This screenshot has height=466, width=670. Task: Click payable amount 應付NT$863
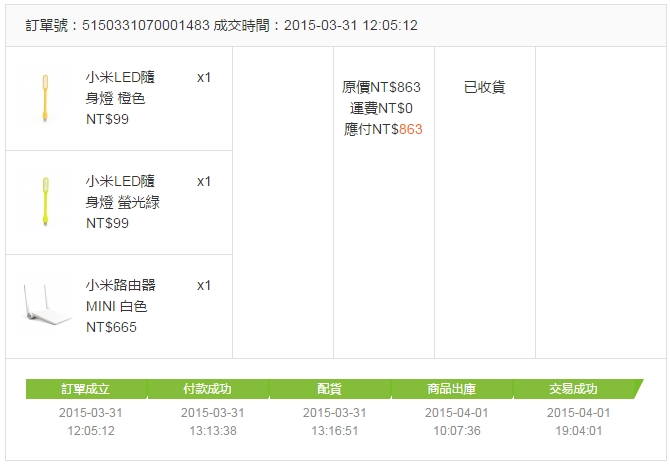point(383,129)
